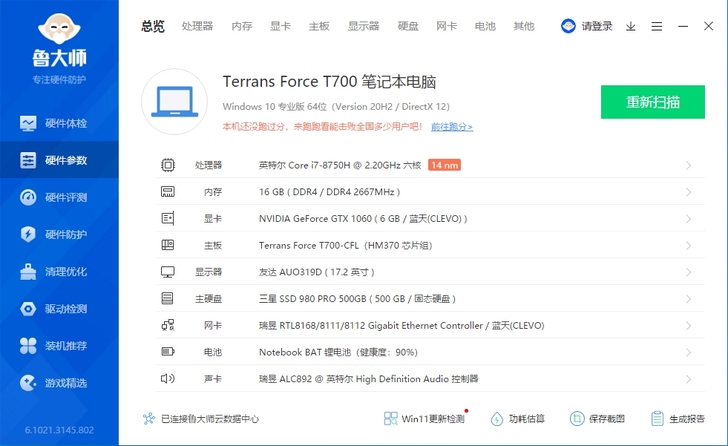Open Win11更新检测 tool

point(425,419)
